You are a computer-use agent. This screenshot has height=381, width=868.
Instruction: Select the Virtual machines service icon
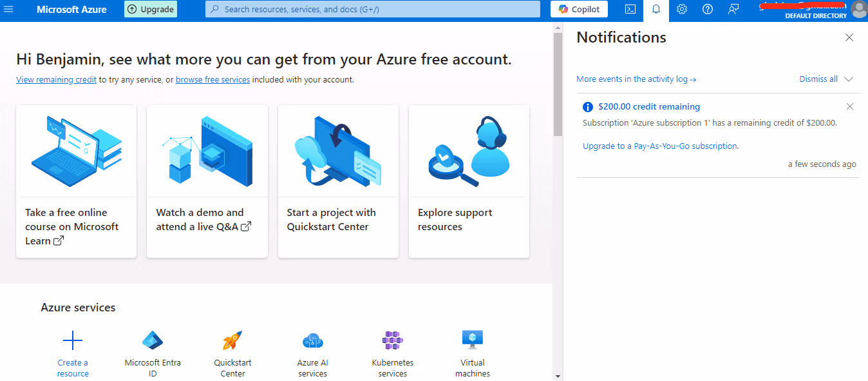[x=472, y=340]
